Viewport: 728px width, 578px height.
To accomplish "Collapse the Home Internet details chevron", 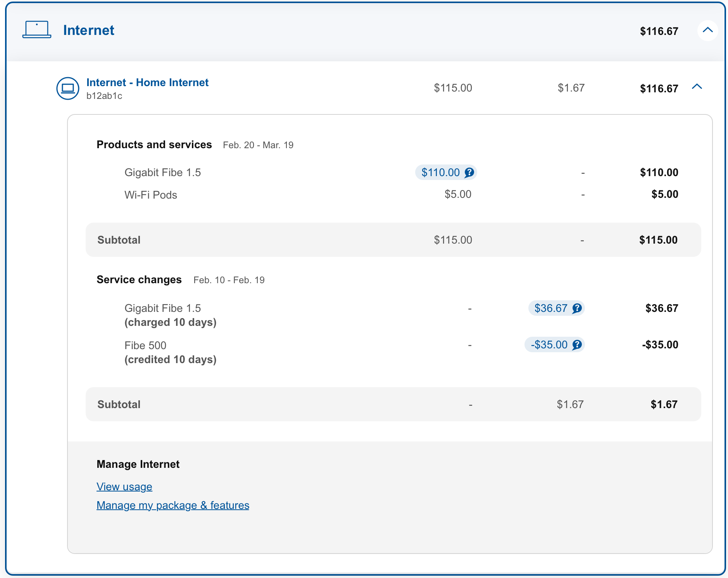I will pos(697,87).
